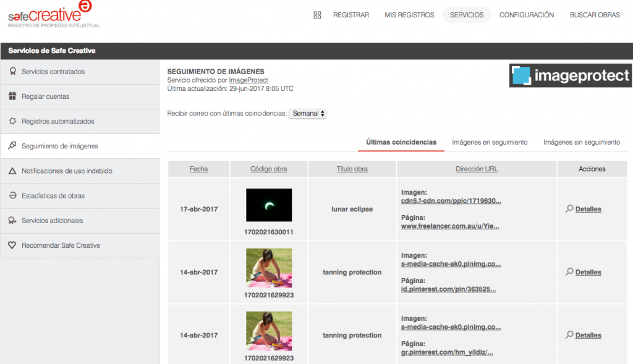Click the gear icon for Registros automatizados
This screenshot has width=633, height=364.
point(12,121)
